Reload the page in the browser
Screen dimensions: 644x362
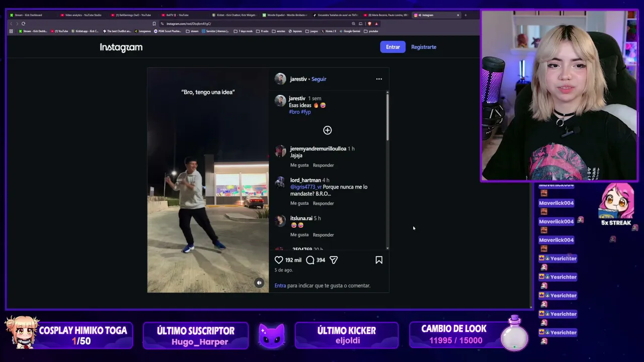tap(23, 24)
